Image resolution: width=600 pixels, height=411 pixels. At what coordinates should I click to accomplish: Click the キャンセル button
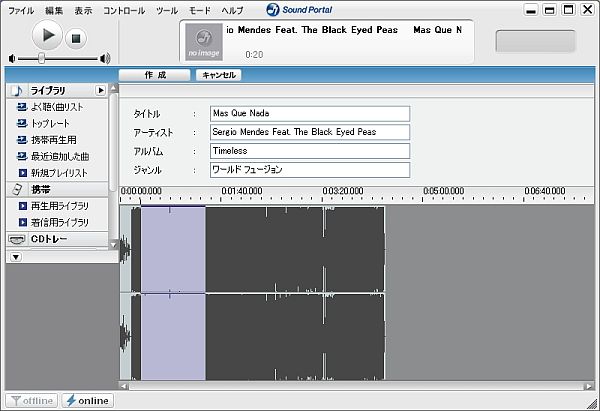218,75
